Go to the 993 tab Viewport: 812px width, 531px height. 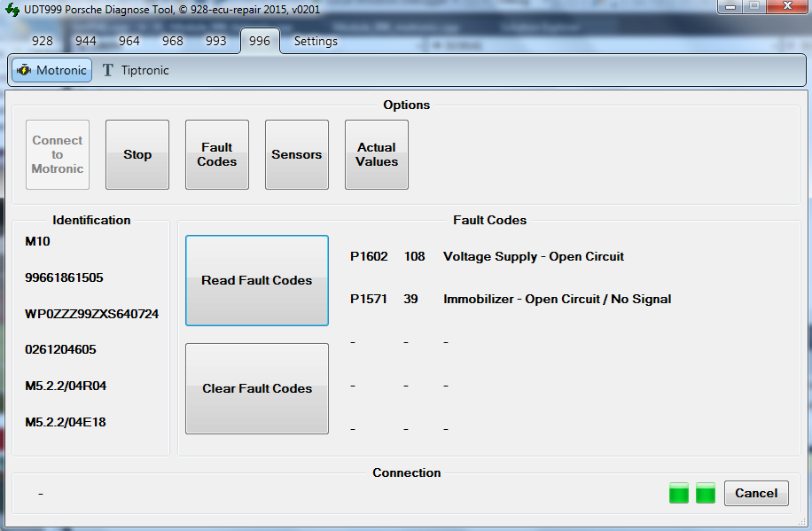(216, 41)
